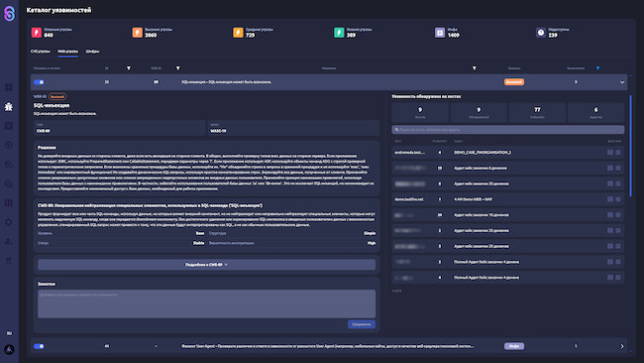Click the hosts panel vertical scrollbar
This screenshot has width=644, height=363.
(x=630, y=146)
